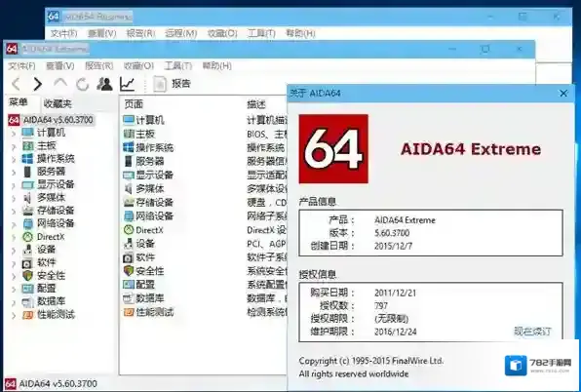The height and width of the screenshot is (392, 581).
Task: Go up one level using the up arrow icon
Action: coord(60,82)
